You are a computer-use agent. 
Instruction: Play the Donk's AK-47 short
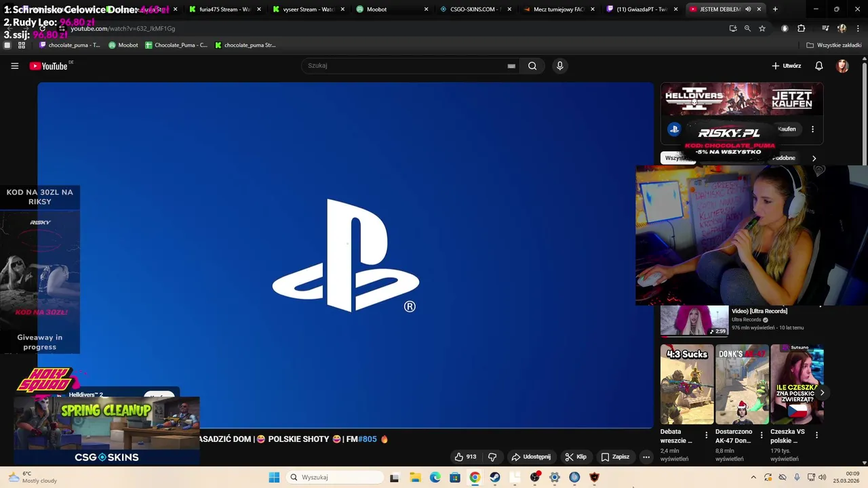tap(742, 384)
